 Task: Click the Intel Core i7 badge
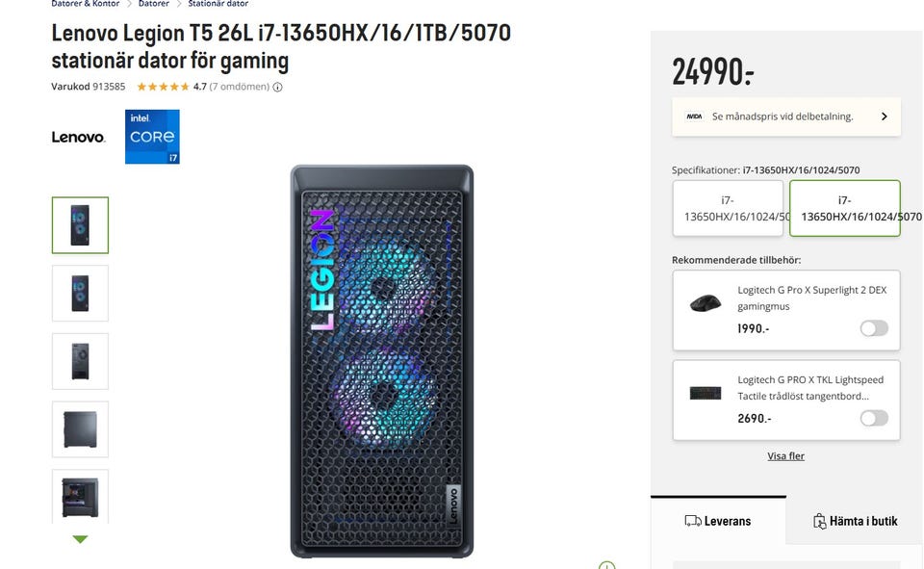point(152,137)
